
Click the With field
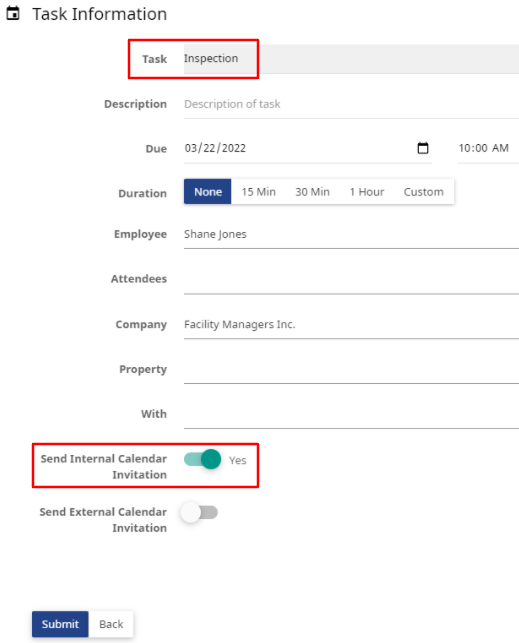pos(351,414)
